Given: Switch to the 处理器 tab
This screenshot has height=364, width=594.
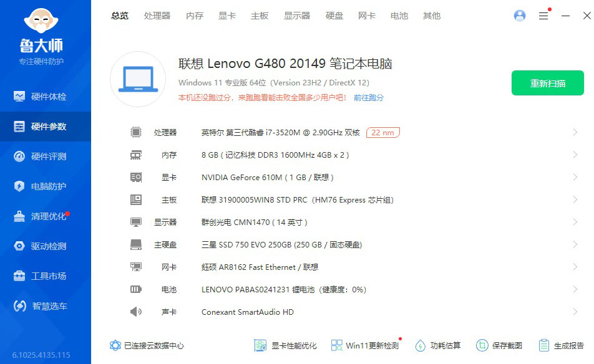Looking at the screenshot, I should pos(157,16).
